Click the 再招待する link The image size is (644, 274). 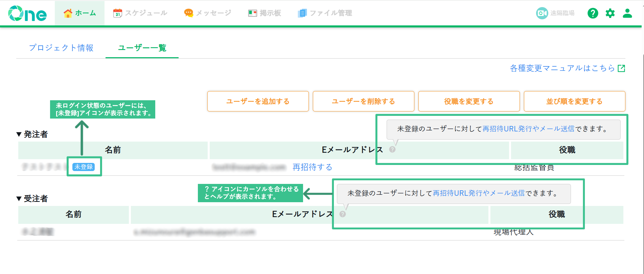[312, 167]
